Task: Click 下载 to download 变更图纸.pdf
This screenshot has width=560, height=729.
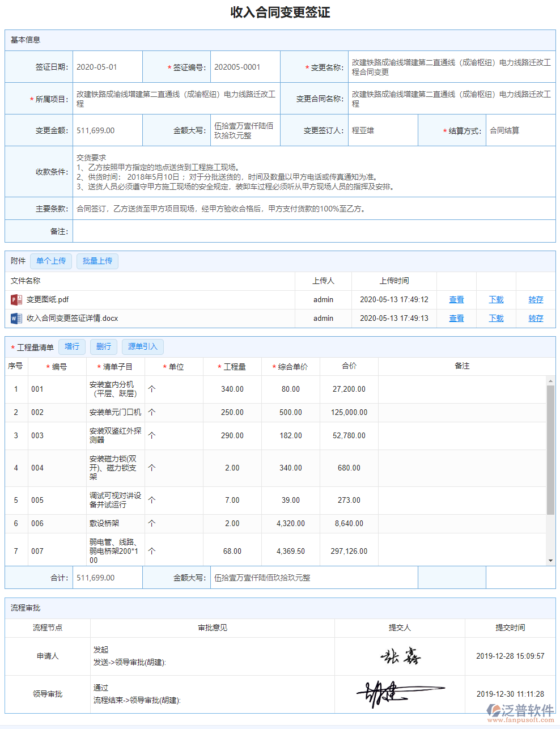Action: coord(495,299)
